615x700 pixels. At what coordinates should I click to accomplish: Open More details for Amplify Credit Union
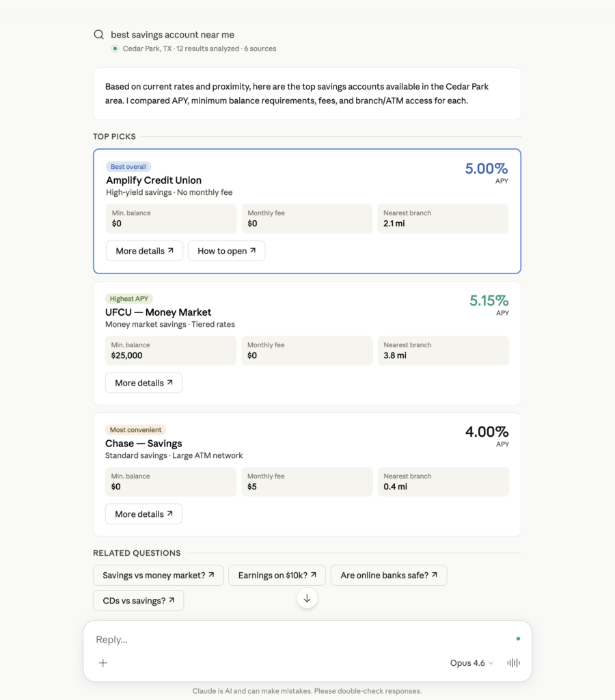[144, 251]
